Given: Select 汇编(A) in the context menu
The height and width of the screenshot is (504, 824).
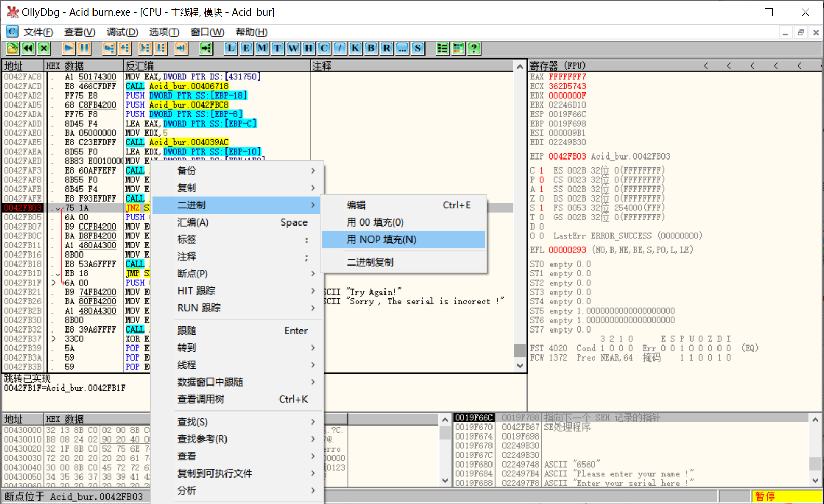Looking at the screenshot, I should point(237,222).
